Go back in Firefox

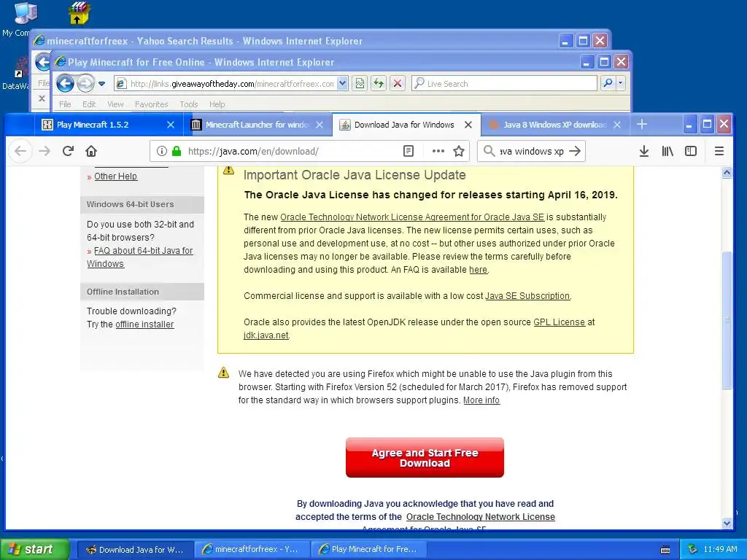pos(20,151)
